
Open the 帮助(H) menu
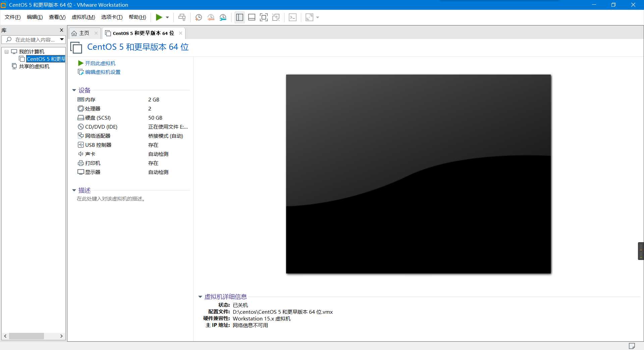[x=138, y=17]
